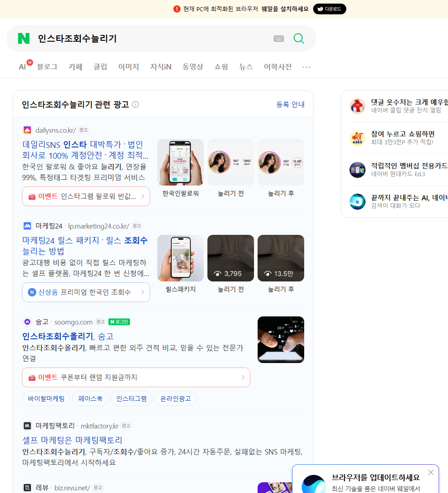Open the 13.5만 views 늘리기 후 thumbnail
This screenshot has height=493, width=448.
tap(281, 258)
